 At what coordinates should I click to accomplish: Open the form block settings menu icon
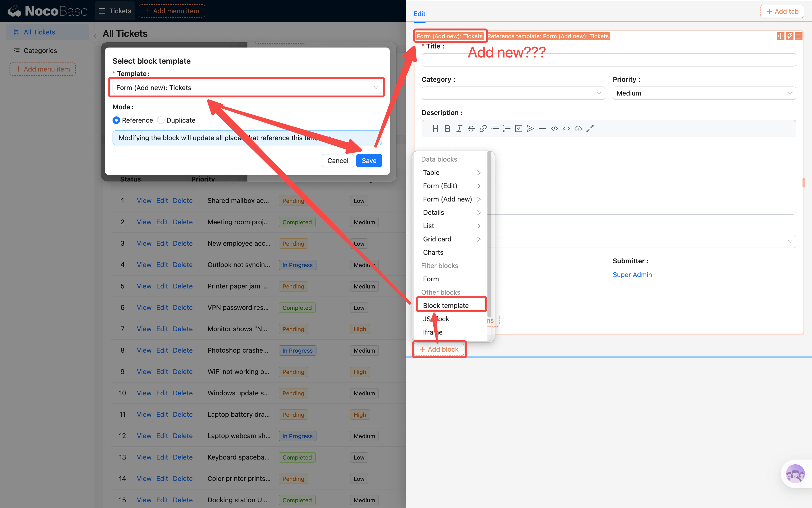[x=798, y=36]
